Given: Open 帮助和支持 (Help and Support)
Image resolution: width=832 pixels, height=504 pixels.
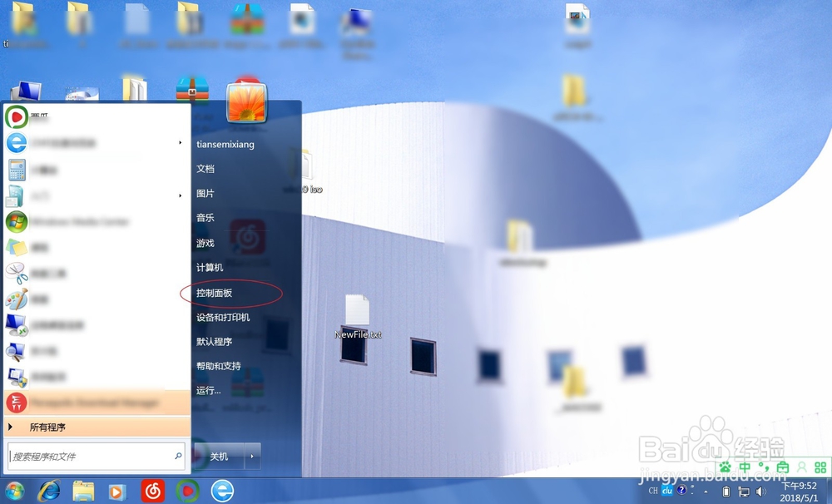Looking at the screenshot, I should tap(219, 366).
